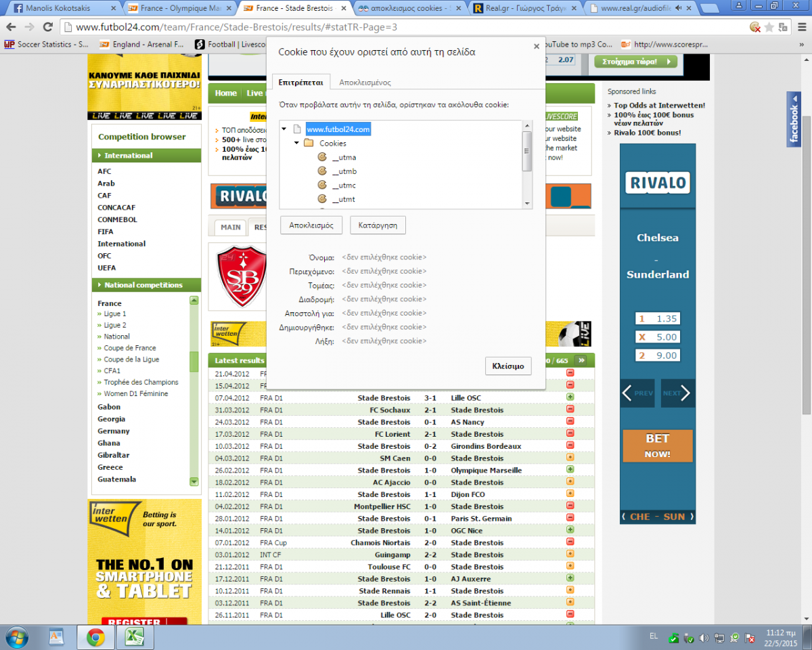The height and width of the screenshot is (650, 812).
Task: Open the Ligue 1 link under France
Action: (x=114, y=313)
